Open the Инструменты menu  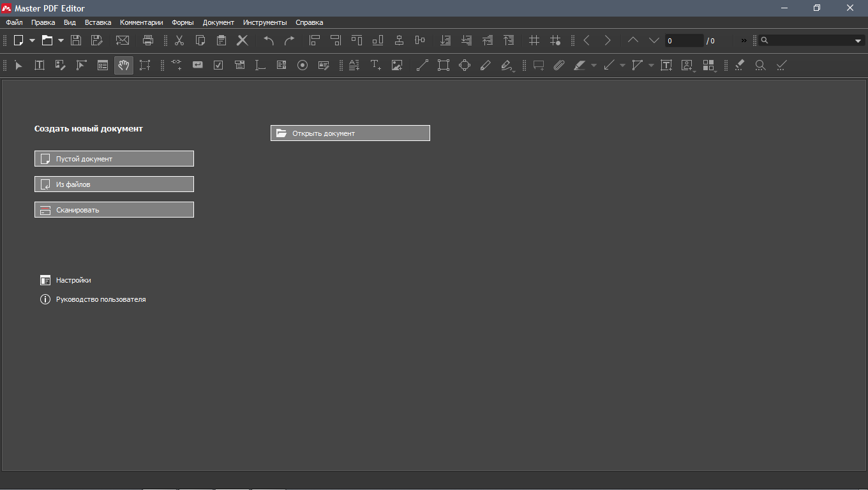pyautogui.click(x=265, y=22)
